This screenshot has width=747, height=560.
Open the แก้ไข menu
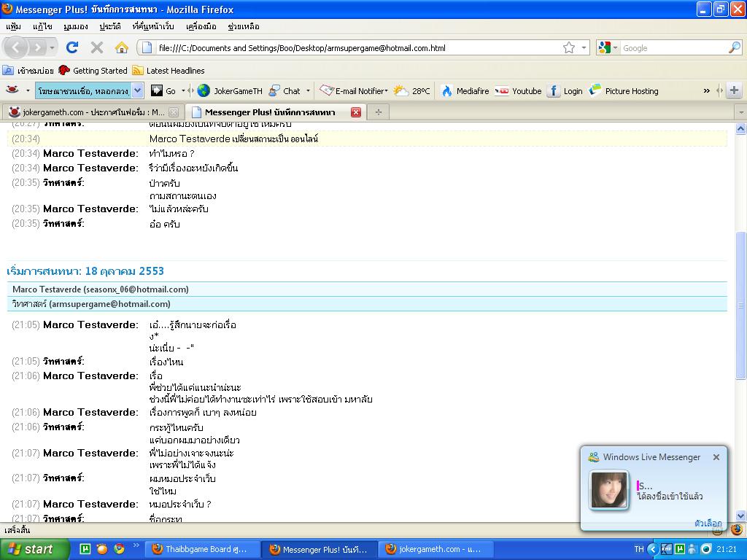tap(42, 26)
